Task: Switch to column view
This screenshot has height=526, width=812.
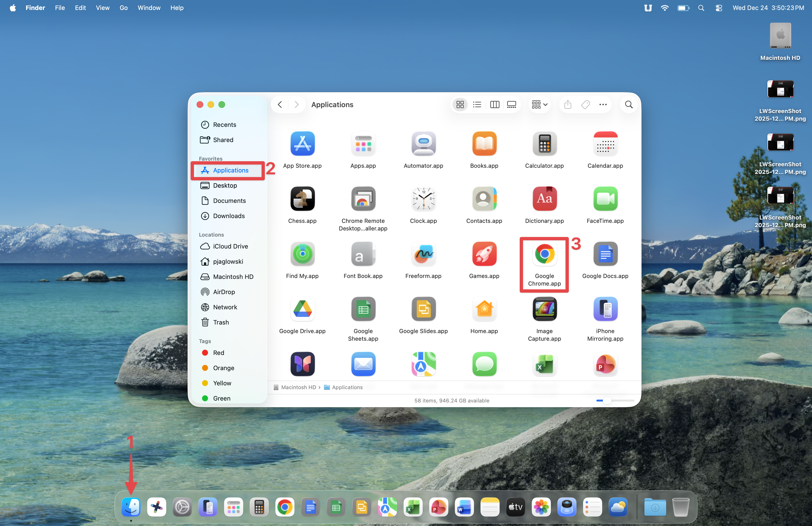Action: (x=494, y=105)
